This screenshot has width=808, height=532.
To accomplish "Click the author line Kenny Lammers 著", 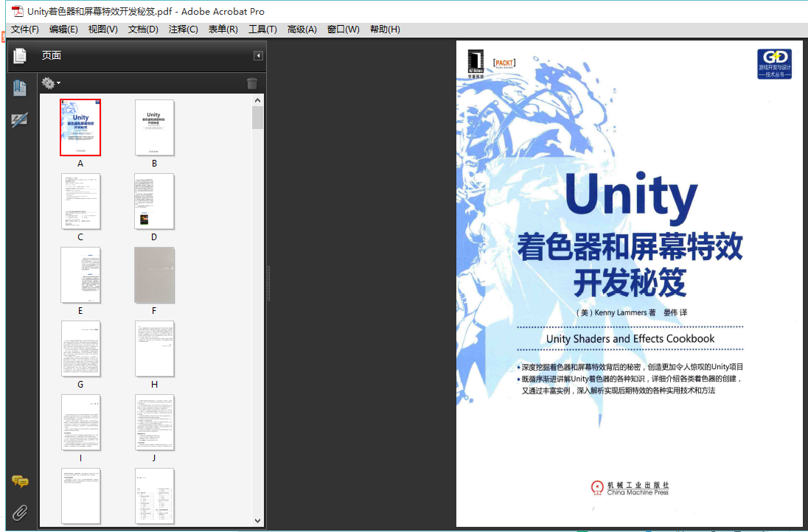I will click(x=616, y=312).
